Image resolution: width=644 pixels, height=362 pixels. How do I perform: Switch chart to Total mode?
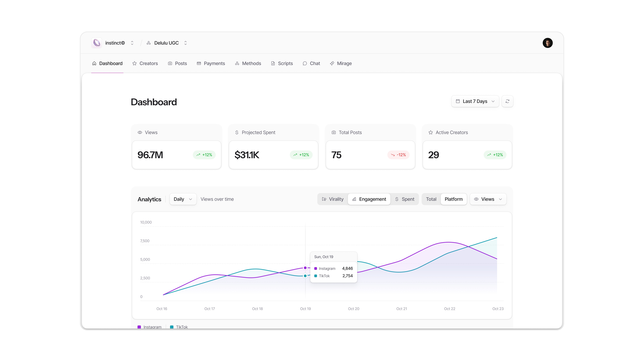pos(431,199)
